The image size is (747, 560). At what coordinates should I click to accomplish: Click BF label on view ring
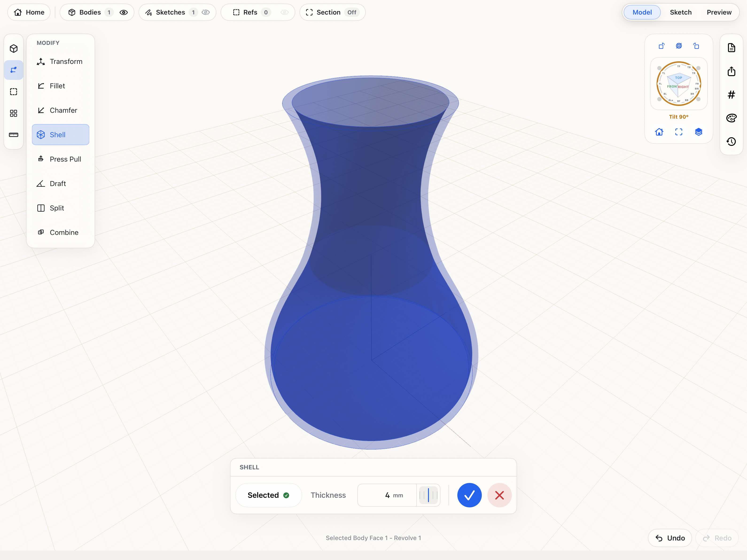(x=678, y=101)
